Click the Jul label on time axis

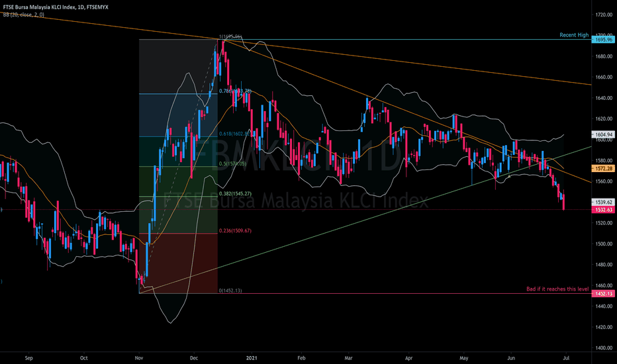(x=566, y=358)
